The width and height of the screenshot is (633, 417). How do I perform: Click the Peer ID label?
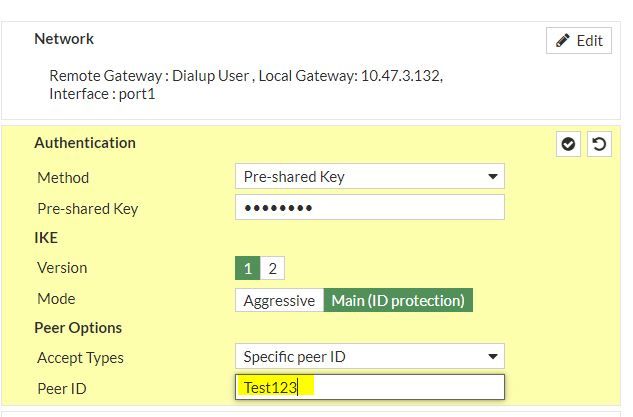click(x=62, y=387)
